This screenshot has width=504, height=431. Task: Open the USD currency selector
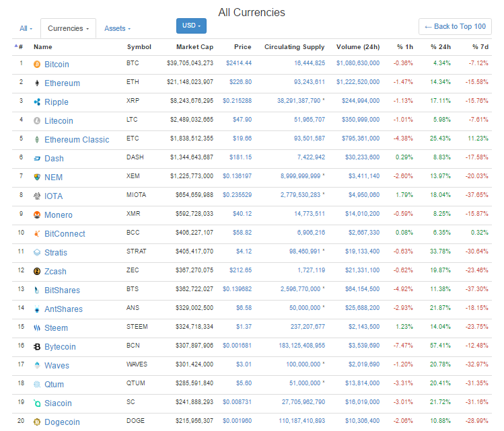191,26
